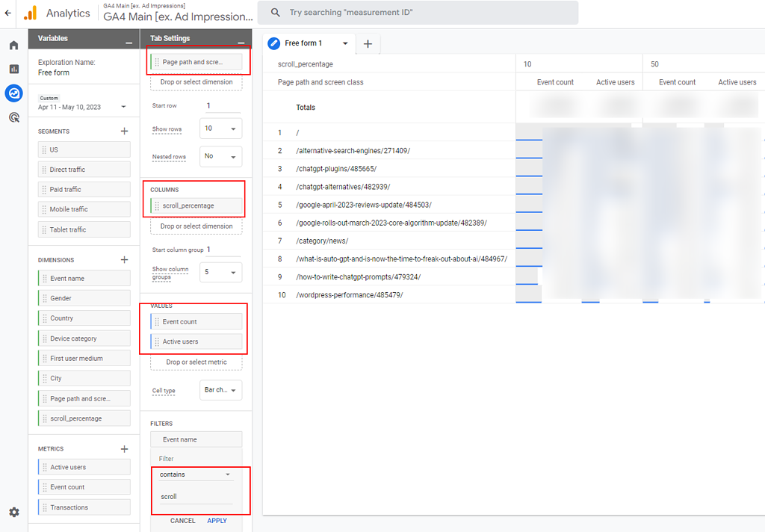
Task: Select the Explore icon in sidebar
Action: 13,93
